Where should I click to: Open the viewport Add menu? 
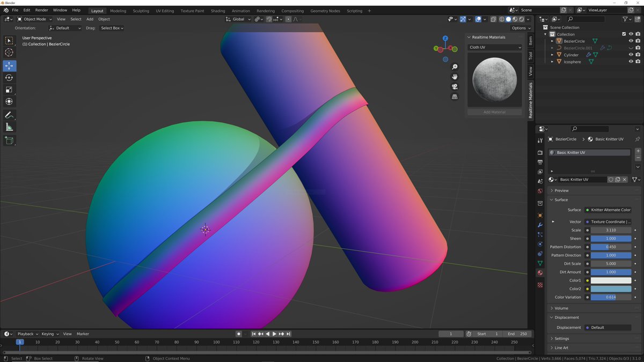pos(90,19)
